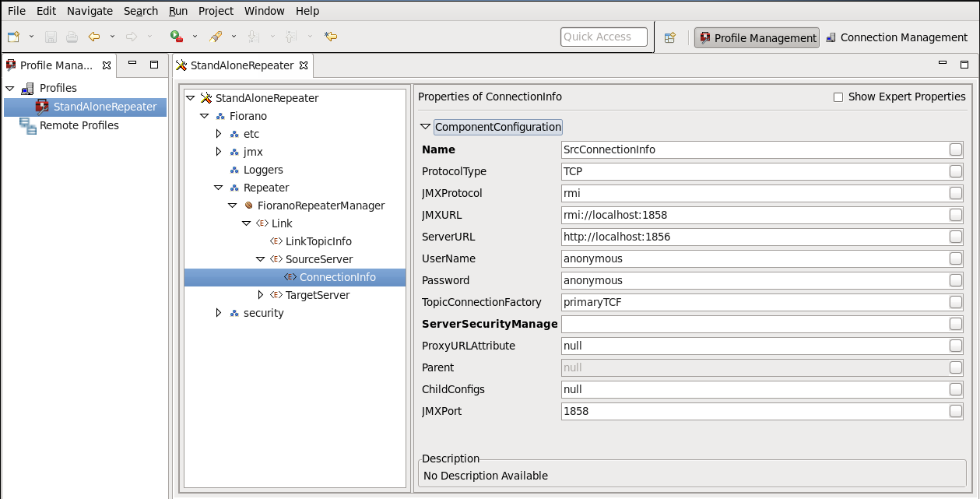Maximize the StandAloneRepeater editor area
Image resolution: width=980 pixels, height=499 pixels.
coord(964,65)
